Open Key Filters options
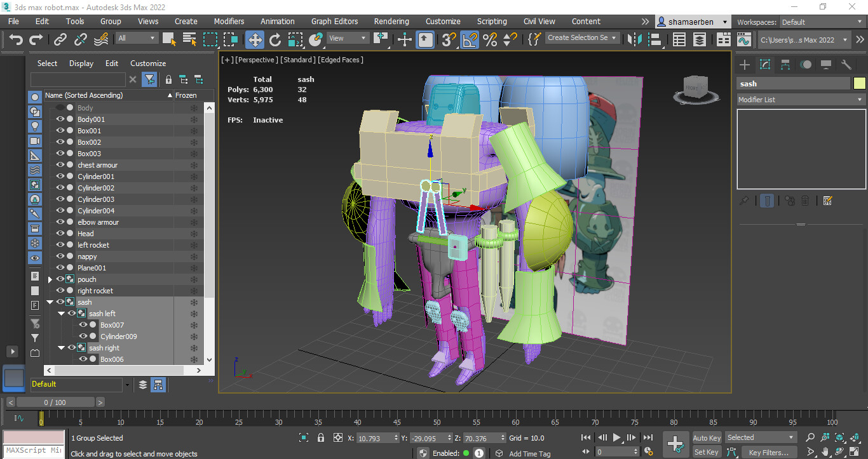Image resolution: width=868 pixels, height=459 pixels. click(768, 452)
